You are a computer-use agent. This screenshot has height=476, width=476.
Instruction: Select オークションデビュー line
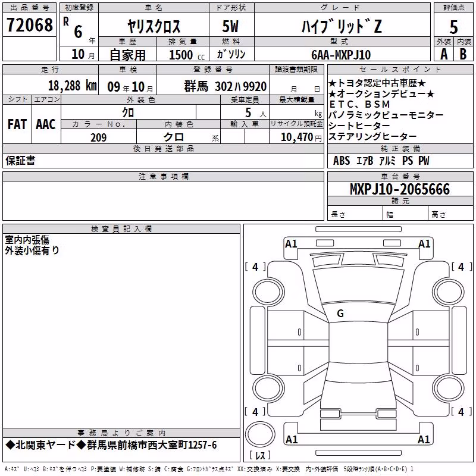pos(381,94)
